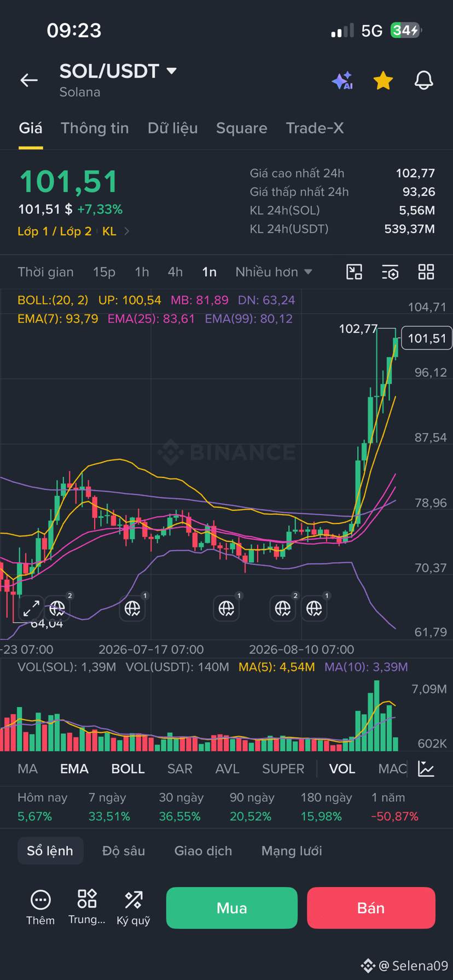Image resolution: width=453 pixels, height=980 pixels.
Task: Tap the 180 ngày 15,98% performance
Action: (326, 807)
